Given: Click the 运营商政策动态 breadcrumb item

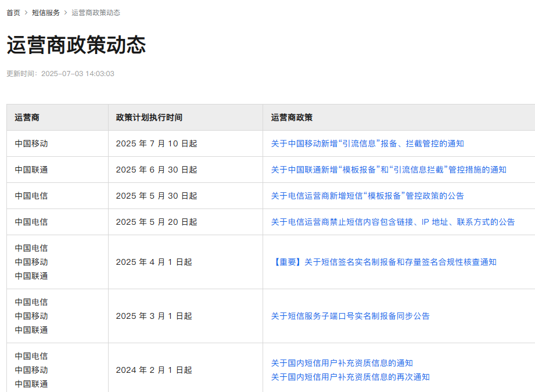Looking at the screenshot, I should tap(96, 13).
